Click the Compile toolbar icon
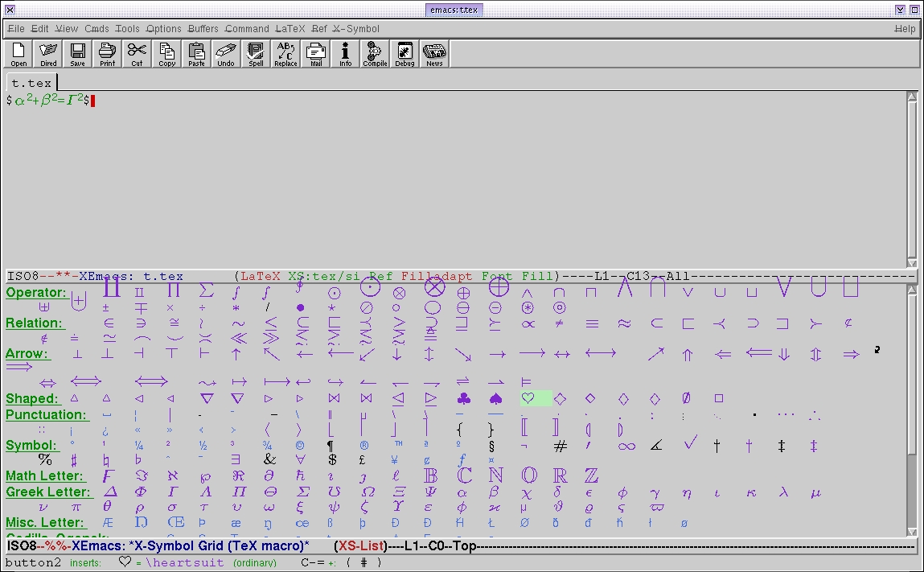924x572 pixels. (375, 54)
